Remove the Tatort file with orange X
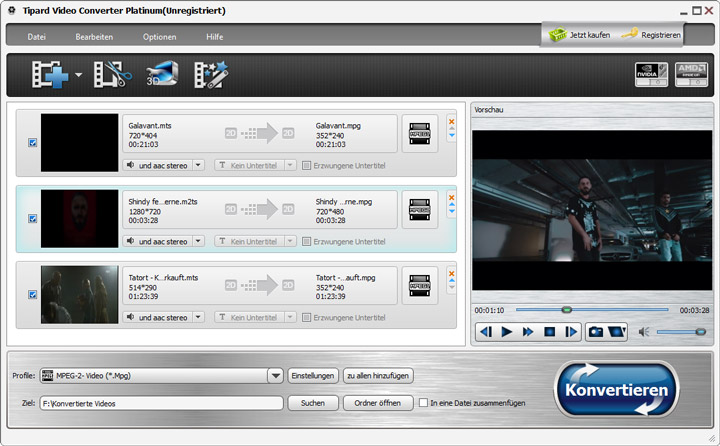Screen dimensions: 720x446 (451, 274)
